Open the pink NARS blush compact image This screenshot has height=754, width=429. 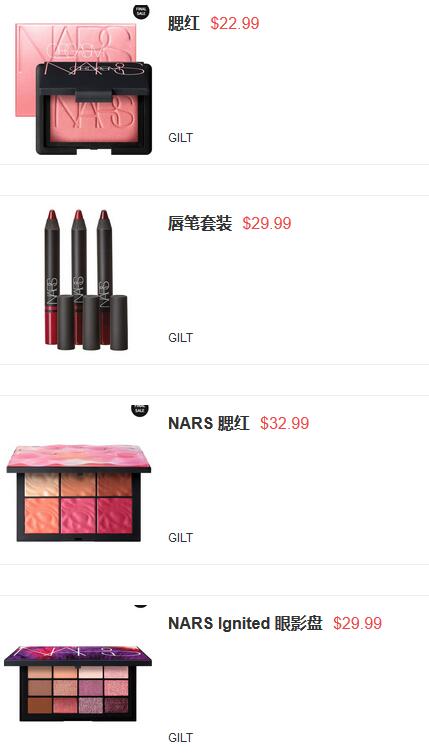point(84,88)
